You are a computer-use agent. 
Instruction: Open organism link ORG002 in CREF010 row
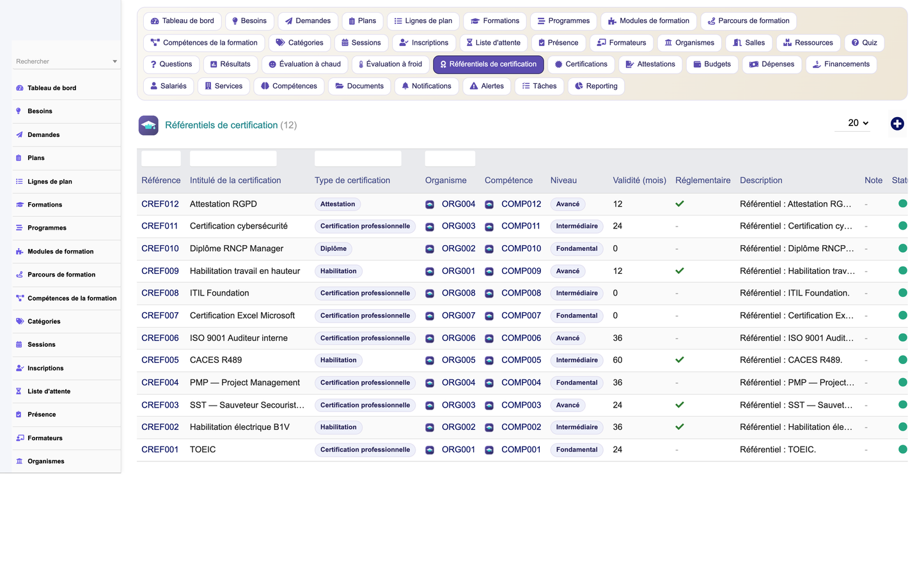(x=458, y=249)
